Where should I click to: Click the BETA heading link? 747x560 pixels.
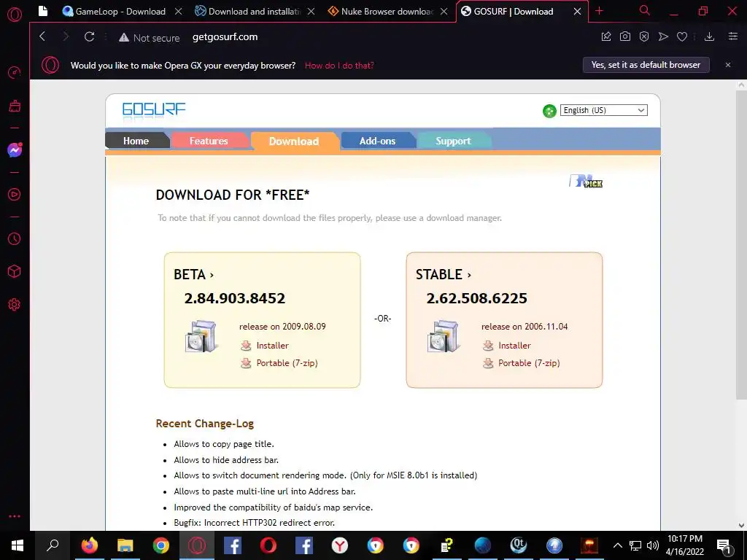[x=193, y=275]
